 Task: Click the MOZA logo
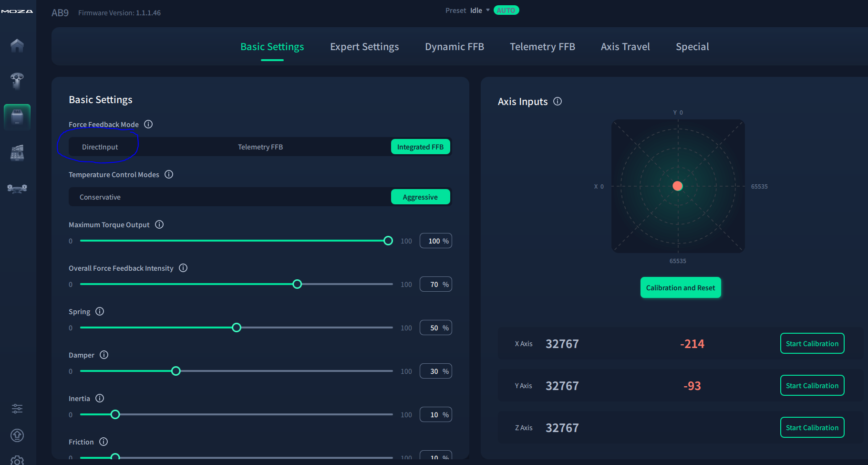coord(17,11)
